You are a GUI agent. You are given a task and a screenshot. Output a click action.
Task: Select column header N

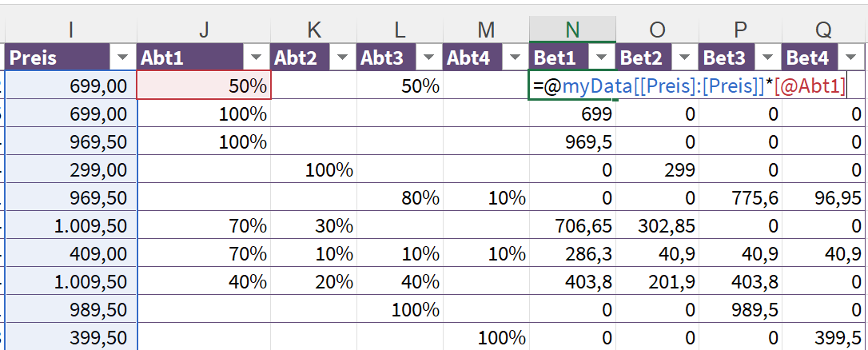tap(572, 30)
